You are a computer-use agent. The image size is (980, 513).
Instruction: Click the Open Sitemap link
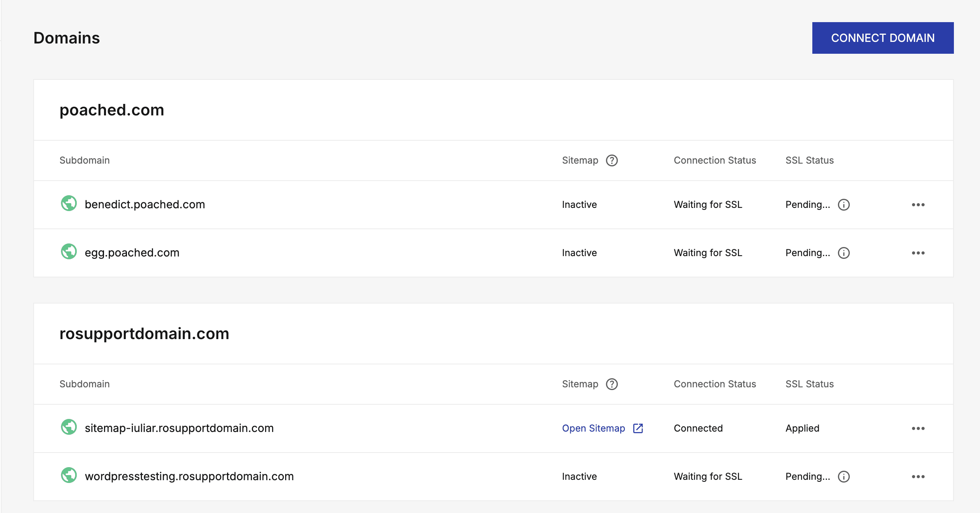pos(593,428)
